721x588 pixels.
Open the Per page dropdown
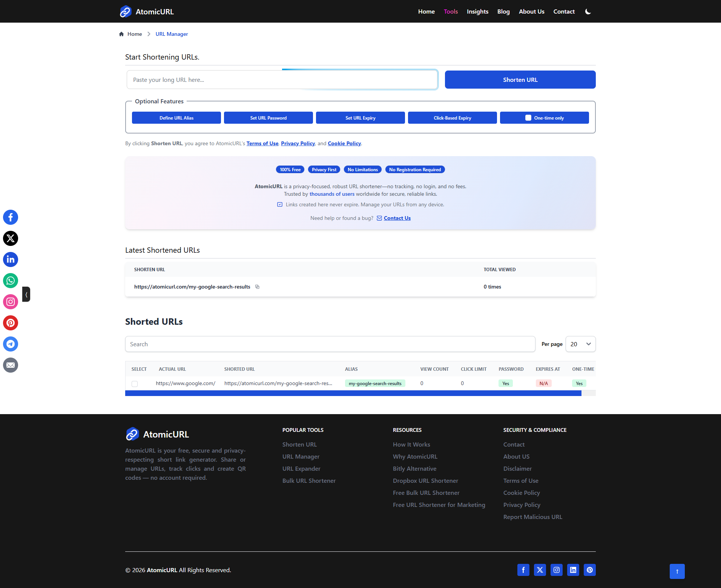point(580,344)
